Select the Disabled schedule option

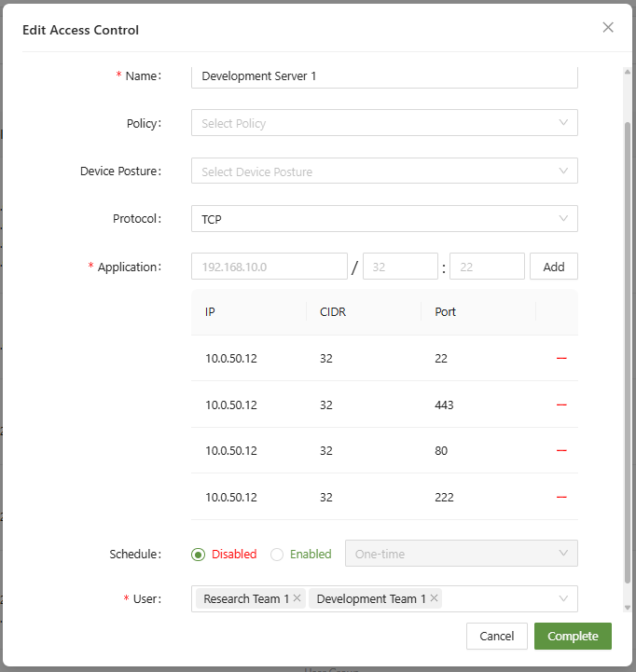point(198,554)
